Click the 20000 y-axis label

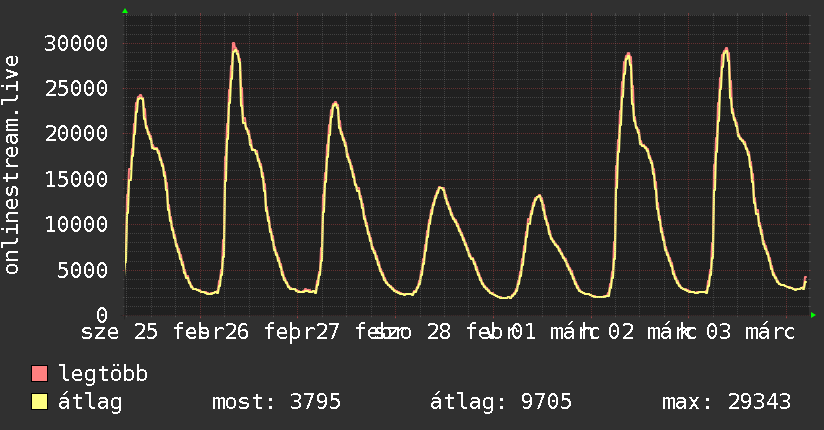tap(76, 134)
